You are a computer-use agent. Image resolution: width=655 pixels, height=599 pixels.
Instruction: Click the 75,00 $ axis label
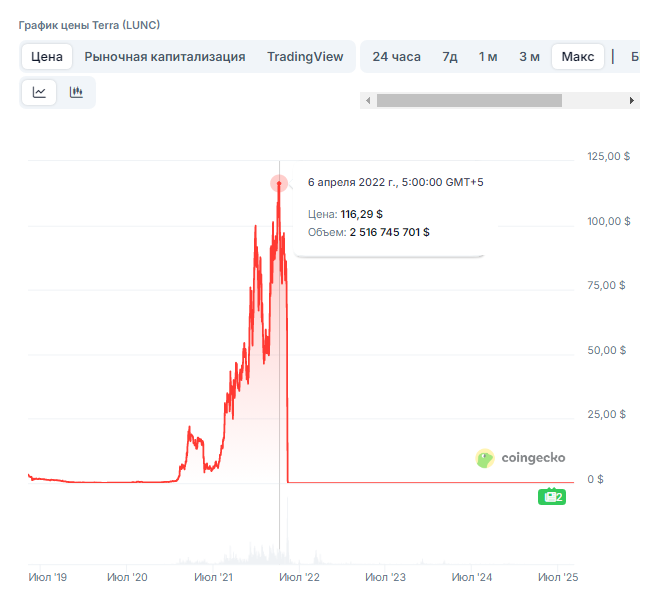[x=606, y=286]
